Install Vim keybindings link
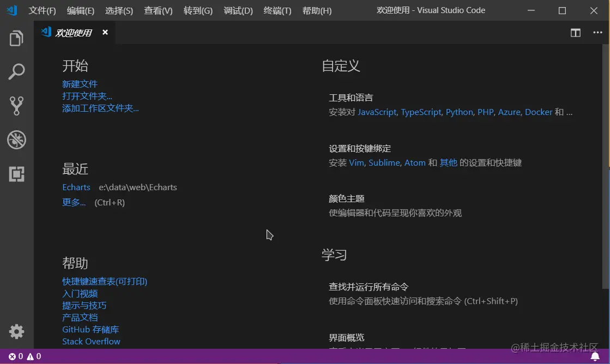The width and height of the screenshot is (610, 364). (x=356, y=162)
